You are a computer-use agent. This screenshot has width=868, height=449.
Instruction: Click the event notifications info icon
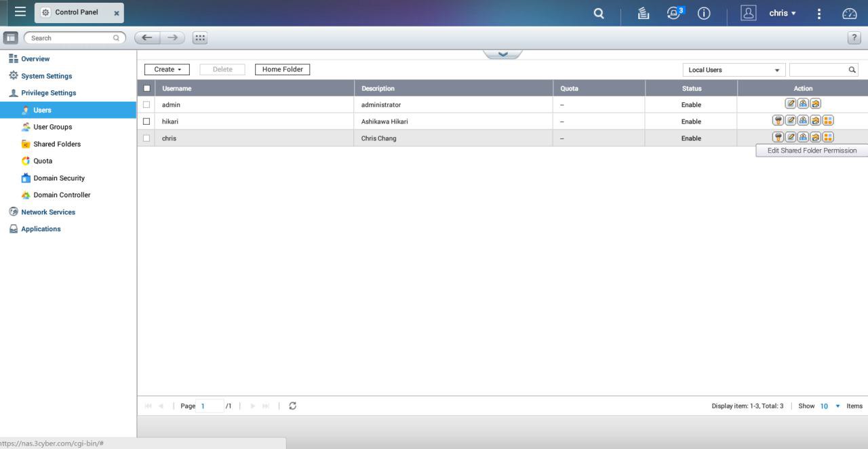(x=704, y=14)
